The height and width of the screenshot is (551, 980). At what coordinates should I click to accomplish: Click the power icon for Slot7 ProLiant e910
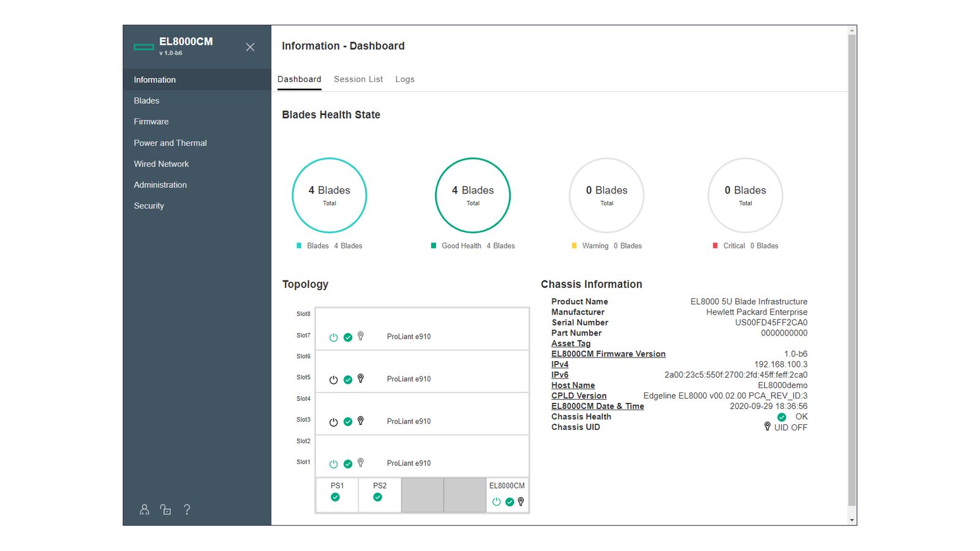click(x=334, y=337)
